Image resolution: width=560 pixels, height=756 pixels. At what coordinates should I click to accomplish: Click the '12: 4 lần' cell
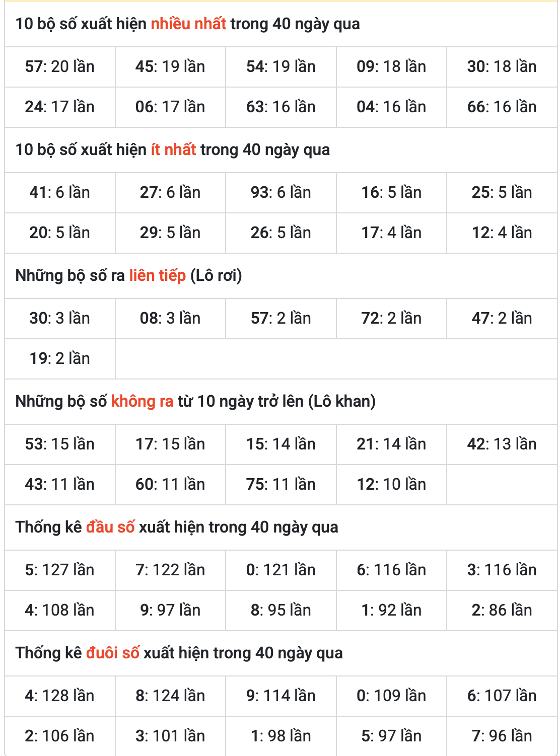[502, 233]
